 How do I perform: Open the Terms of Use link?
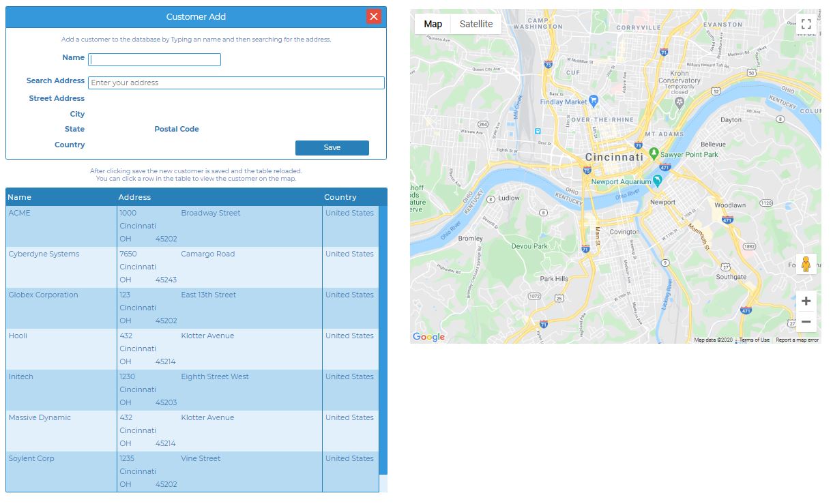pos(755,340)
